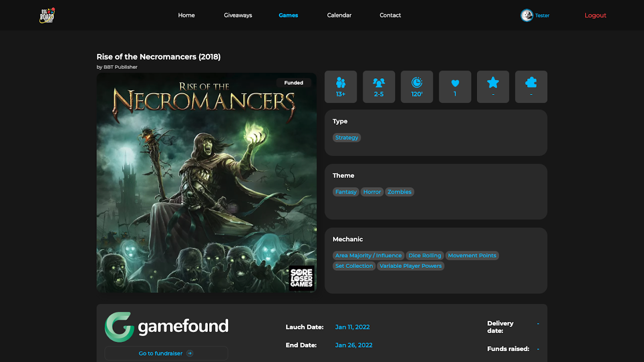Screen dimensions: 644x362
Task: Click the Theme section heading
Action: [344, 176]
